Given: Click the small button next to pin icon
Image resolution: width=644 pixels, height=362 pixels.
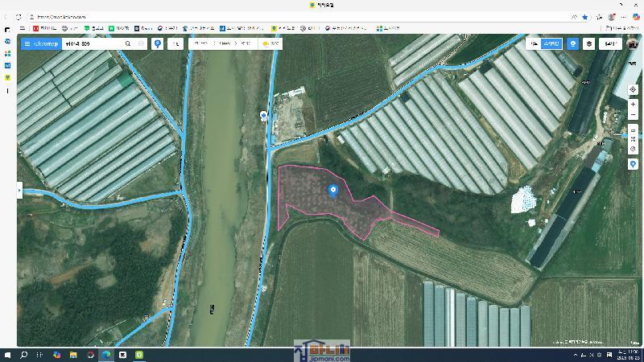Looking at the screenshot, I should pos(175,43).
